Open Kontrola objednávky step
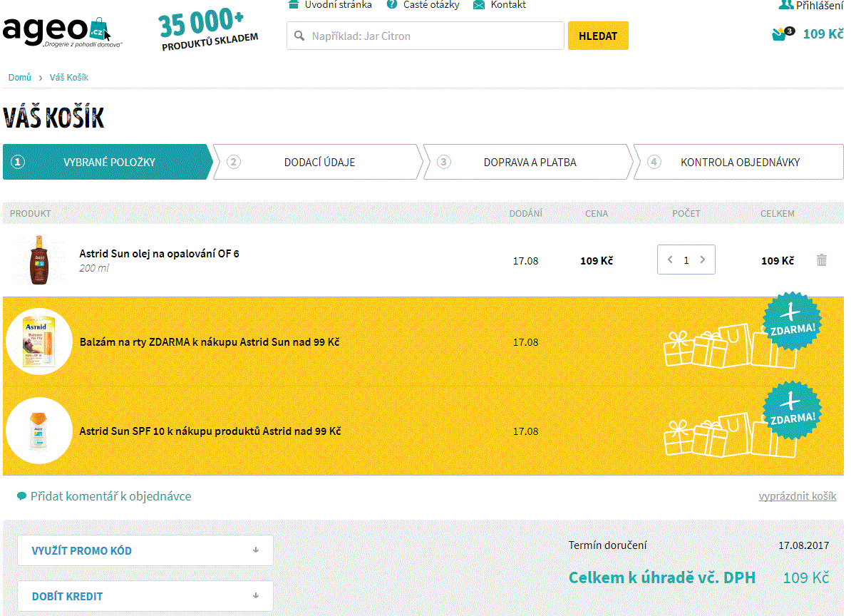851x616 pixels. [739, 162]
